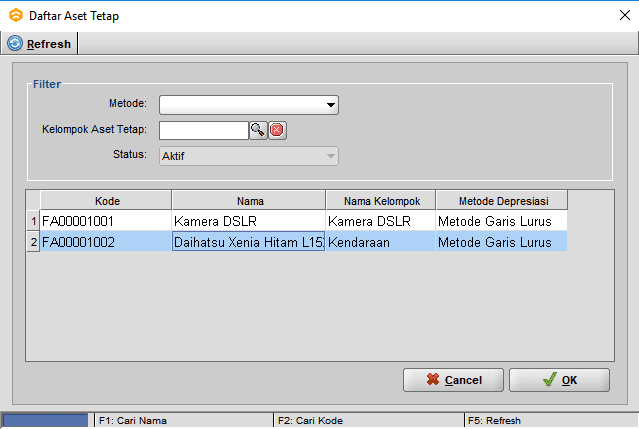This screenshot has width=639, height=429.
Task: Click Metode Garis Lurus in row 2
Action: pos(502,242)
